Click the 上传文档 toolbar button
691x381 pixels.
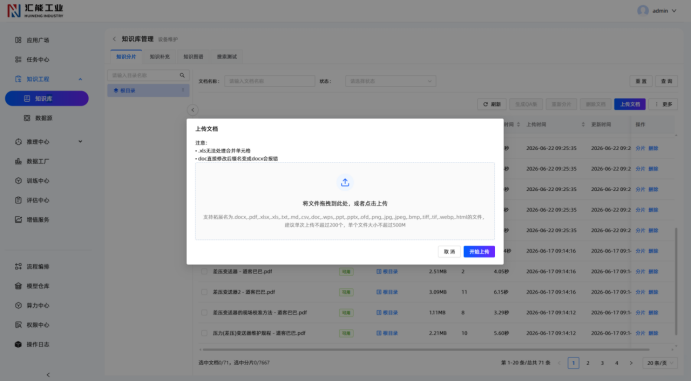pos(630,104)
